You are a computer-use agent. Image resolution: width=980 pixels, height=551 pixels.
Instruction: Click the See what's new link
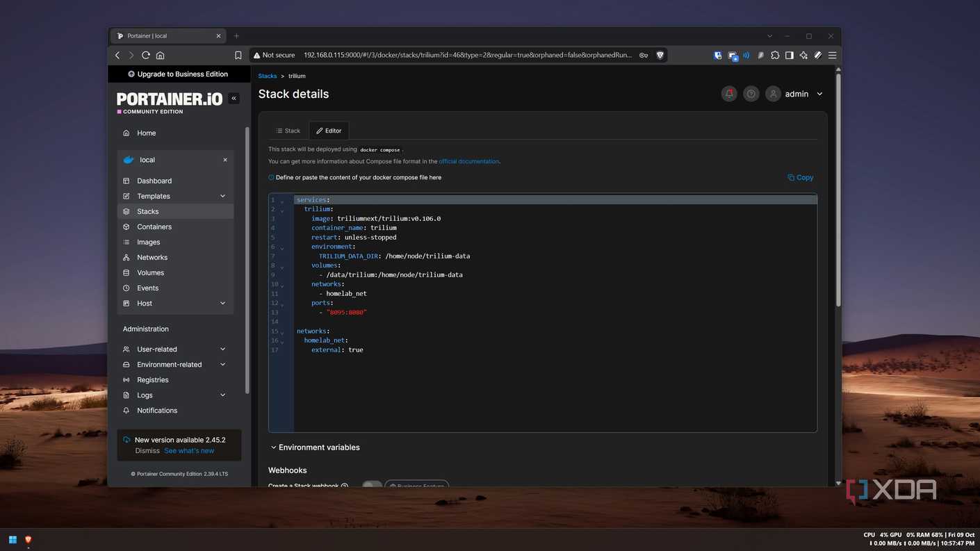pos(189,451)
